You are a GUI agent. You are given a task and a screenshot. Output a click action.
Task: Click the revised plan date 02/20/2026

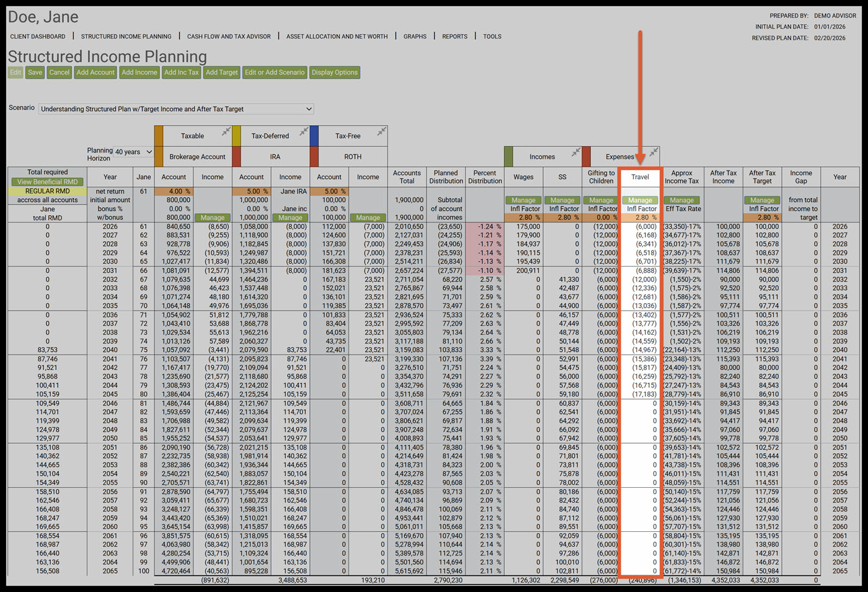[x=830, y=38]
